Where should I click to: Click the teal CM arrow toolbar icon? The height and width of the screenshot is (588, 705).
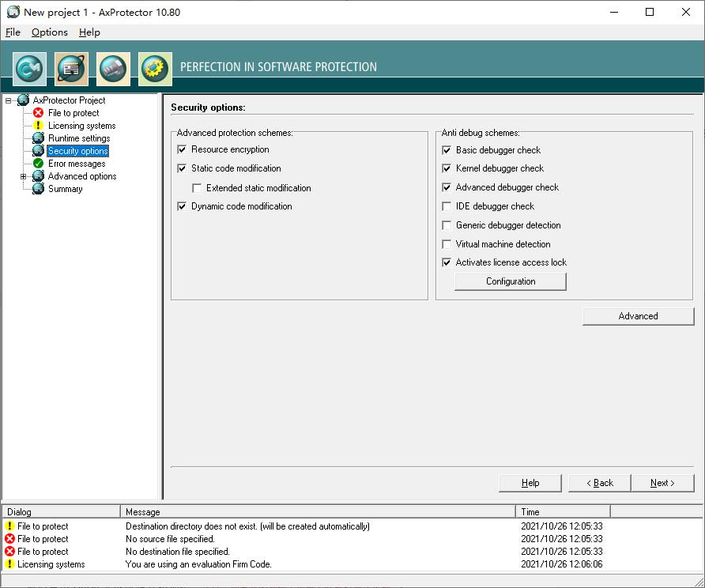pyautogui.click(x=30, y=69)
